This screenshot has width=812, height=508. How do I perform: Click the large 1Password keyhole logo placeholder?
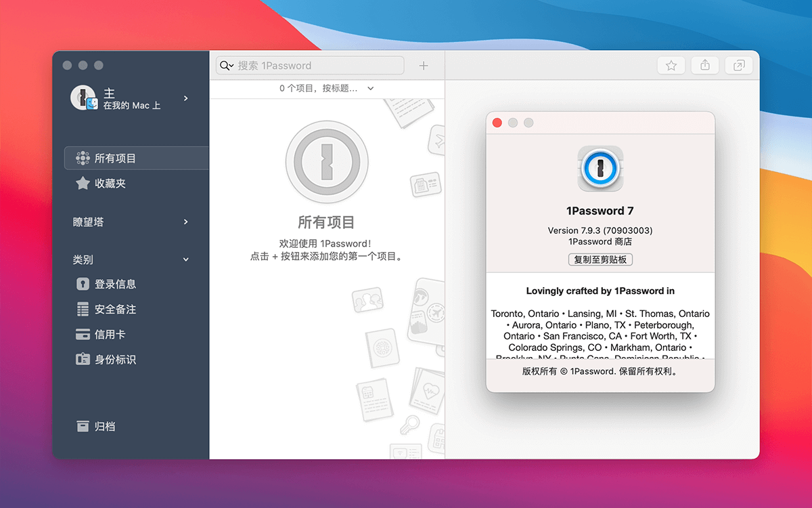pos(327,163)
